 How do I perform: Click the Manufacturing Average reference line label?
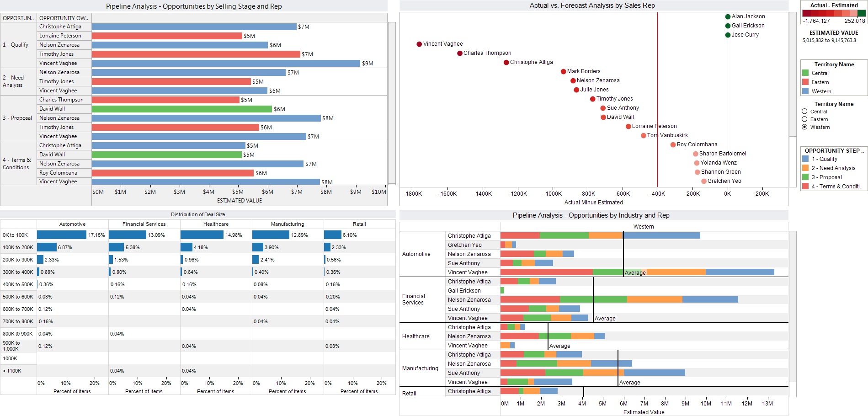(630, 383)
